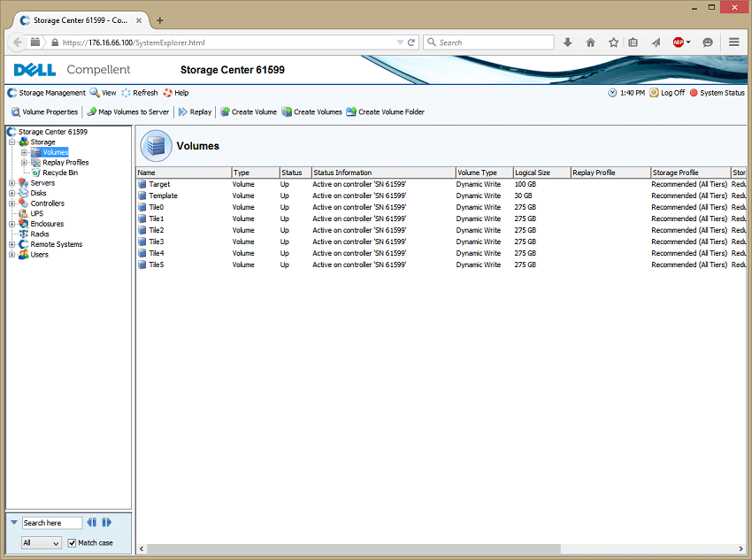Click the Replay toolbar icon
752x560 pixels.
(183, 111)
